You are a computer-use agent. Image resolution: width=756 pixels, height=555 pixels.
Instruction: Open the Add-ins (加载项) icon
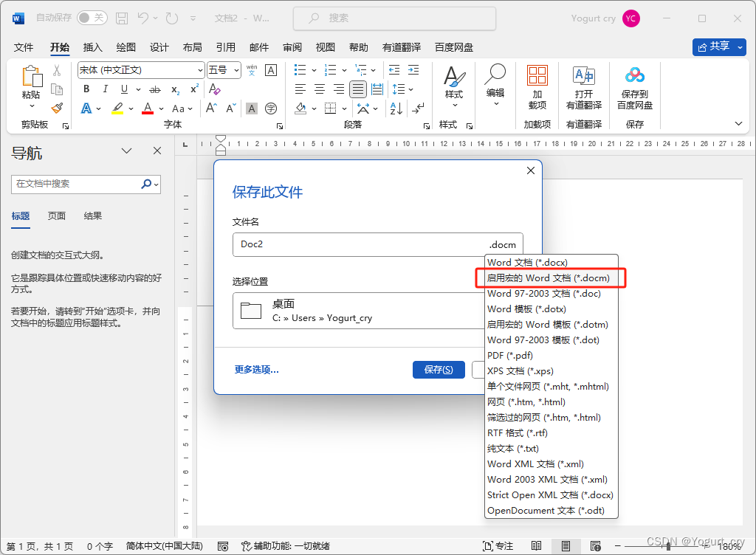point(537,87)
